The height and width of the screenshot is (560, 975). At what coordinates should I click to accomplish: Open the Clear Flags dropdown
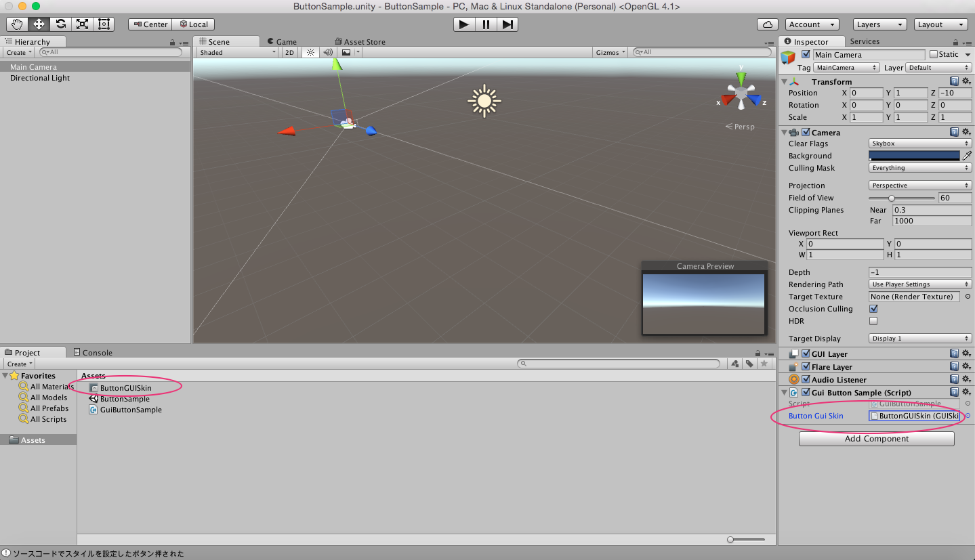point(919,143)
